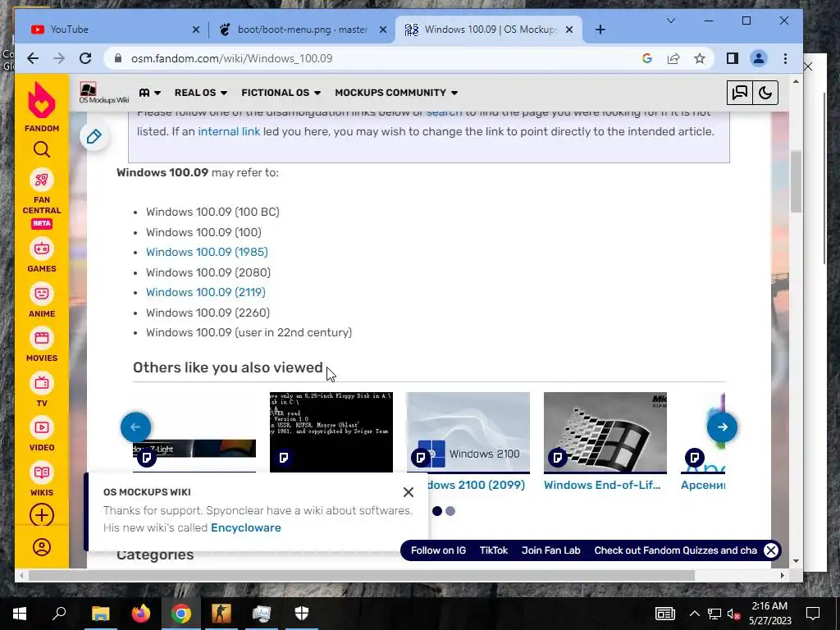Dismiss the bottom Fandom promo bar
Viewport: 840px width, 630px height.
click(771, 550)
